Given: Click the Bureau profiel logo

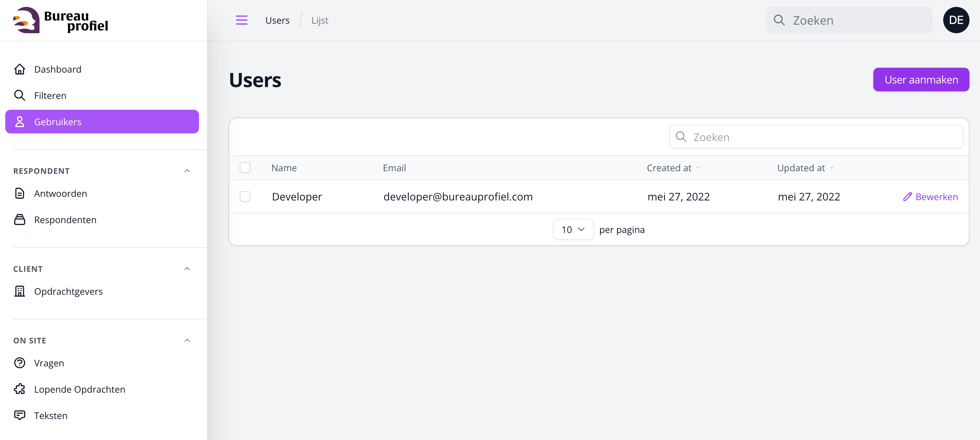Looking at the screenshot, I should pyautogui.click(x=60, y=20).
